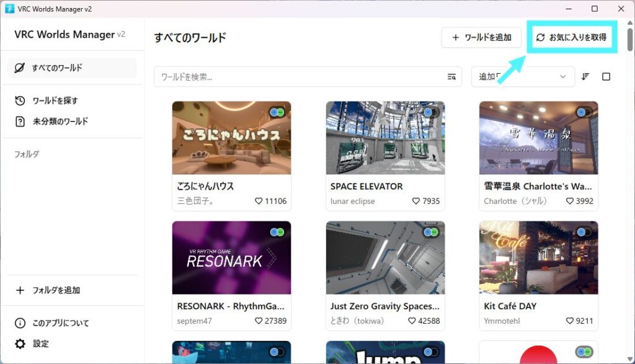The width and height of the screenshot is (635, 364).
Task: Enable the selection mode checkbox
Action: point(606,77)
